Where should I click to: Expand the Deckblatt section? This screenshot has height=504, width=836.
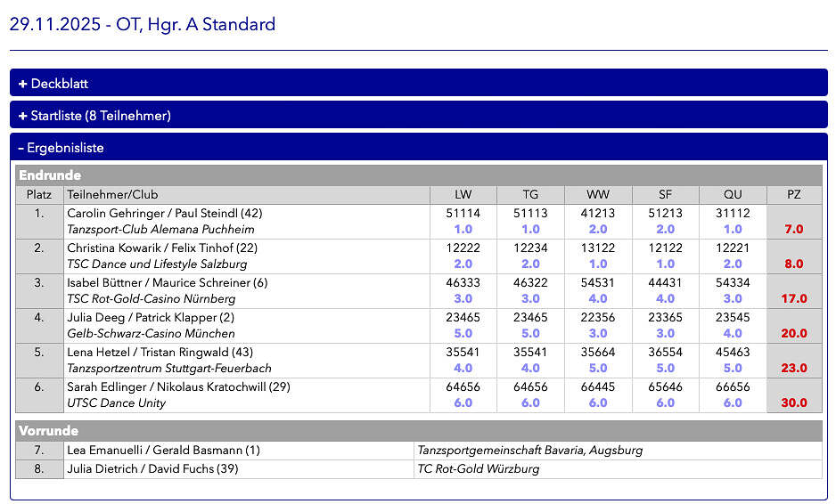[53, 84]
